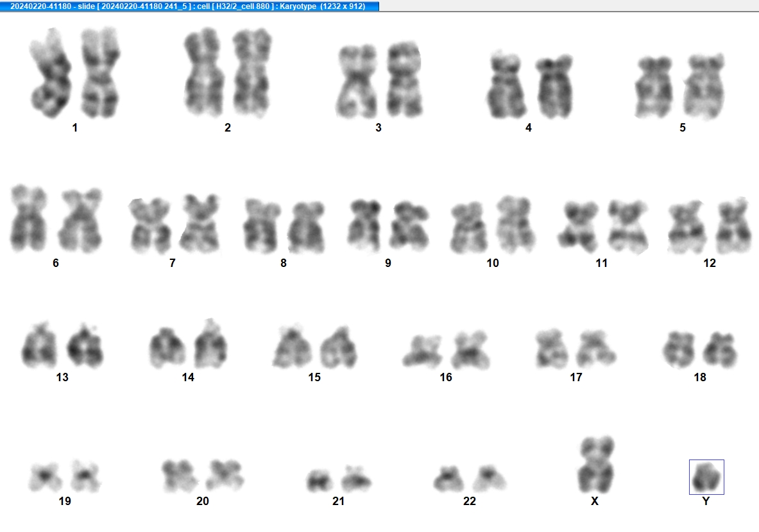The image size is (759, 532).
Task: Select the left chromosome 21 homolog
Action: pyautogui.click(x=320, y=481)
